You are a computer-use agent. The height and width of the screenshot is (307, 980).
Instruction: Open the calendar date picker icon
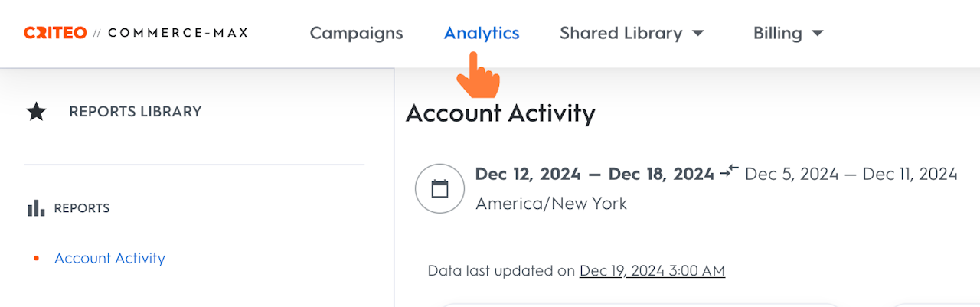coord(439,188)
